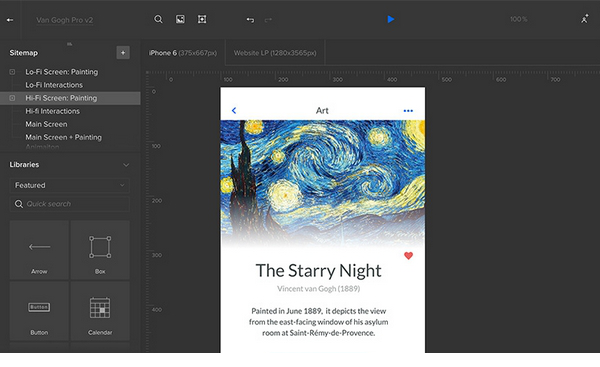The width and height of the screenshot is (600, 367).
Task: Redo the last action
Action: coord(268,20)
